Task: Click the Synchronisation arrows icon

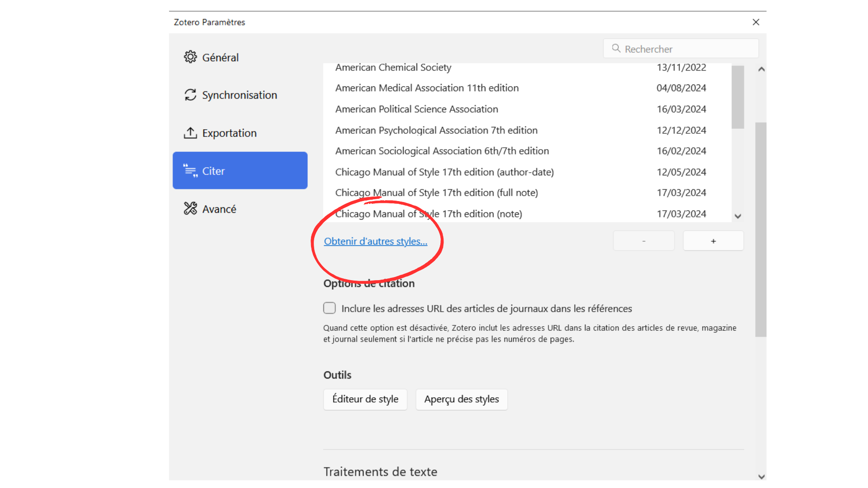Action: pyautogui.click(x=190, y=95)
